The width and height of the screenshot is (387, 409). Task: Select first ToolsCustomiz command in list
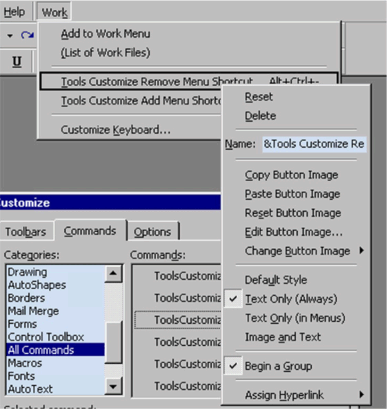click(x=187, y=276)
